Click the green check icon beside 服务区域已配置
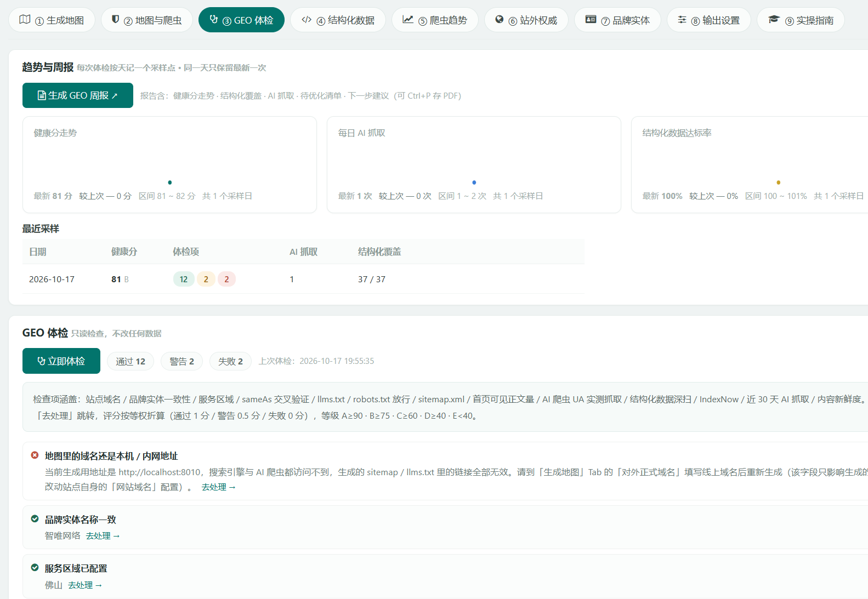Image resolution: width=868 pixels, height=599 pixels. [35, 568]
